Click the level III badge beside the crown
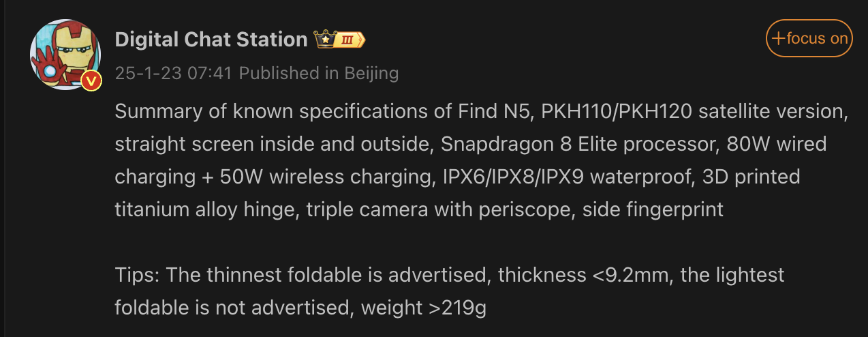Image resolution: width=868 pixels, height=337 pixels. point(349,40)
